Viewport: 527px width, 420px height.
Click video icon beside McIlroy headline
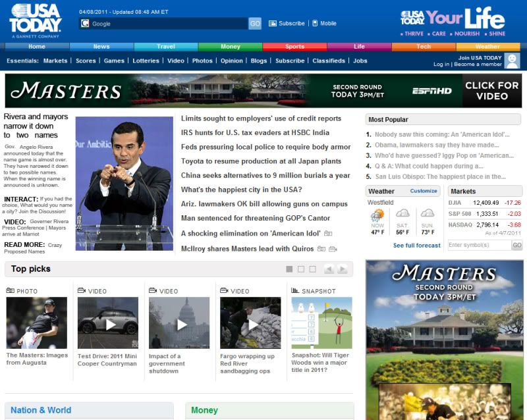click(333, 249)
